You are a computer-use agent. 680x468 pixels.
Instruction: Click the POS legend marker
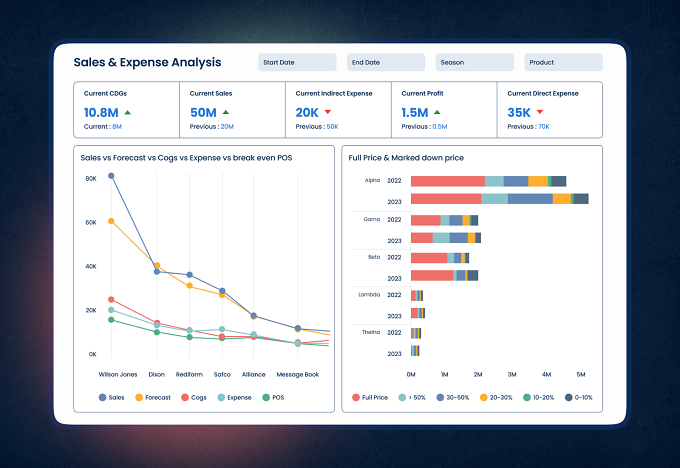(x=266, y=397)
